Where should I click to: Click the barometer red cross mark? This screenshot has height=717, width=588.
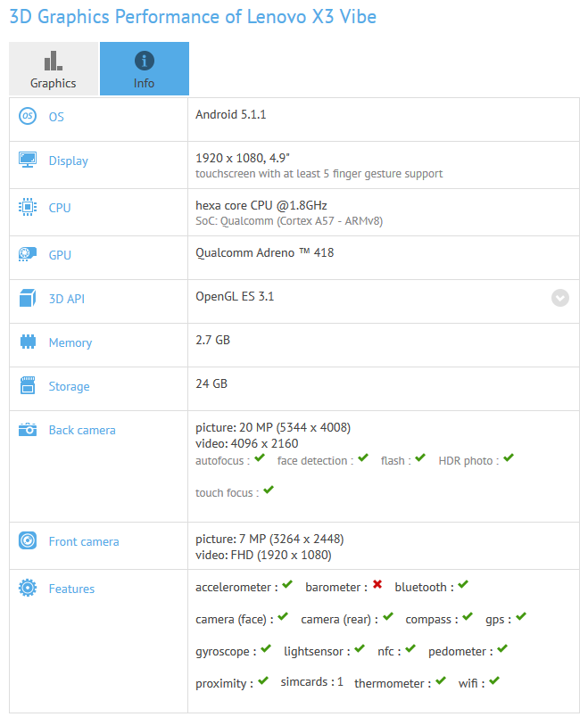pyautogui.click(x=377, y=584)
